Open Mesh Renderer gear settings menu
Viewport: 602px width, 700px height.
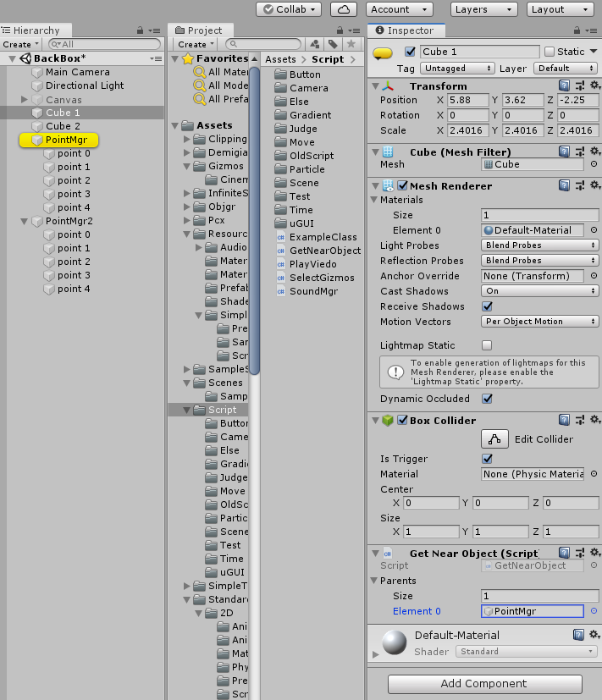point(595,185)
